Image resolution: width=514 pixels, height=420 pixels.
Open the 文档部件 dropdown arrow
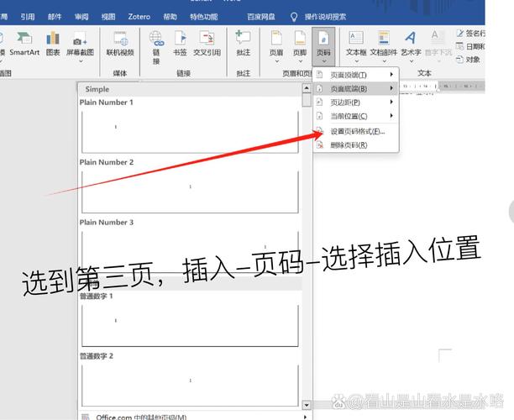tap(384, 61)
